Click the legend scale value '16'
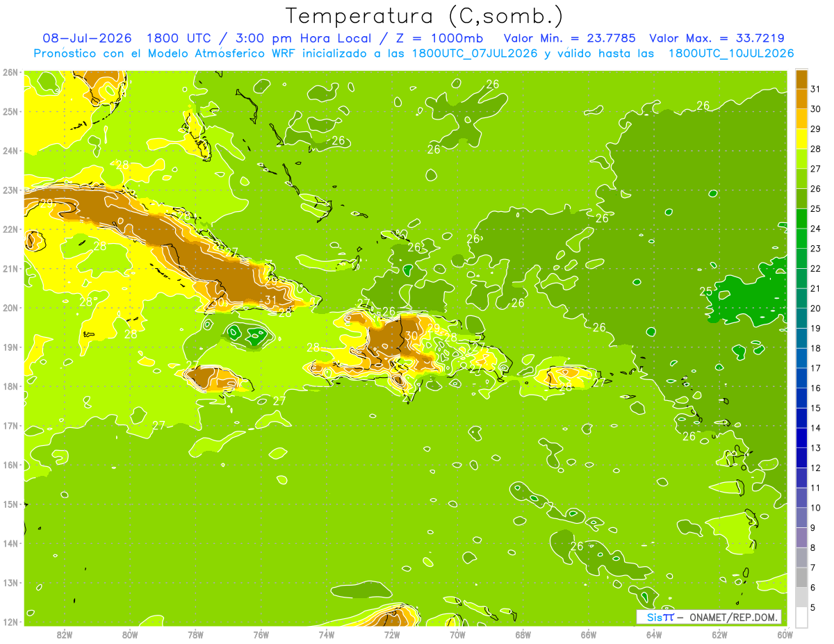This screenshot has width=834, height=644. (x=816, y=388)
